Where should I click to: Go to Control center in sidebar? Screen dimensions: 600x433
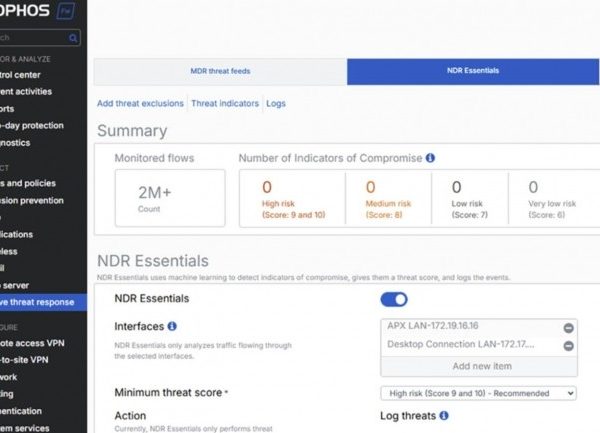[20, 75]
